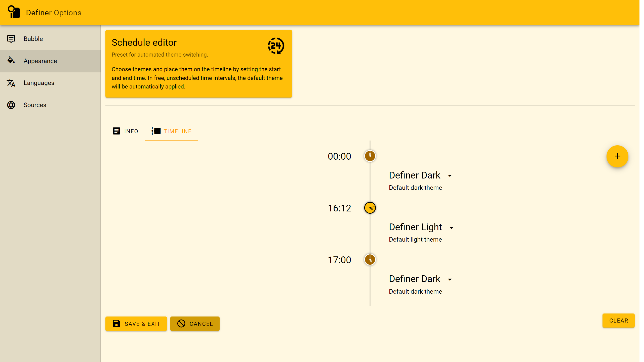
Task: Select the 16:12 clock marker
Action: click(370, 208)
